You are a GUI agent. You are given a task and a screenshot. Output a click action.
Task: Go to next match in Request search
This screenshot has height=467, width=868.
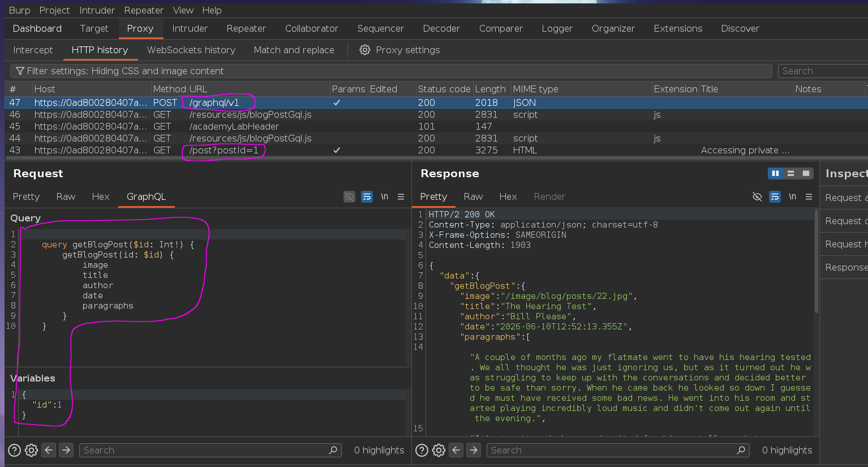pyautogui.click(x=66, y=450)
